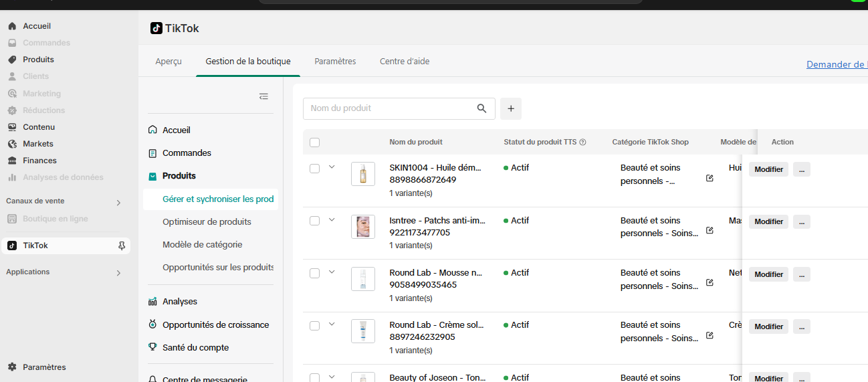Image resolution: width=868 pixels, height=382 pixels.
Task: Click the search magnifier icon
Action: (x=481, y=108)
